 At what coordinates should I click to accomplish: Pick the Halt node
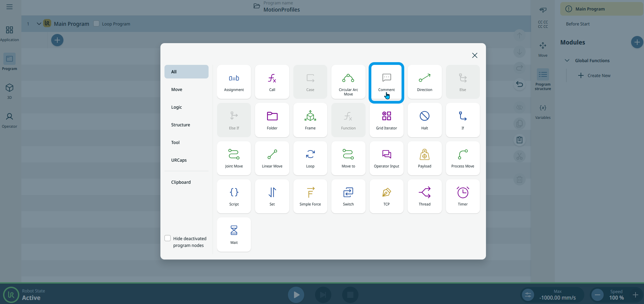pyautogui.click(x=424, y=120)
